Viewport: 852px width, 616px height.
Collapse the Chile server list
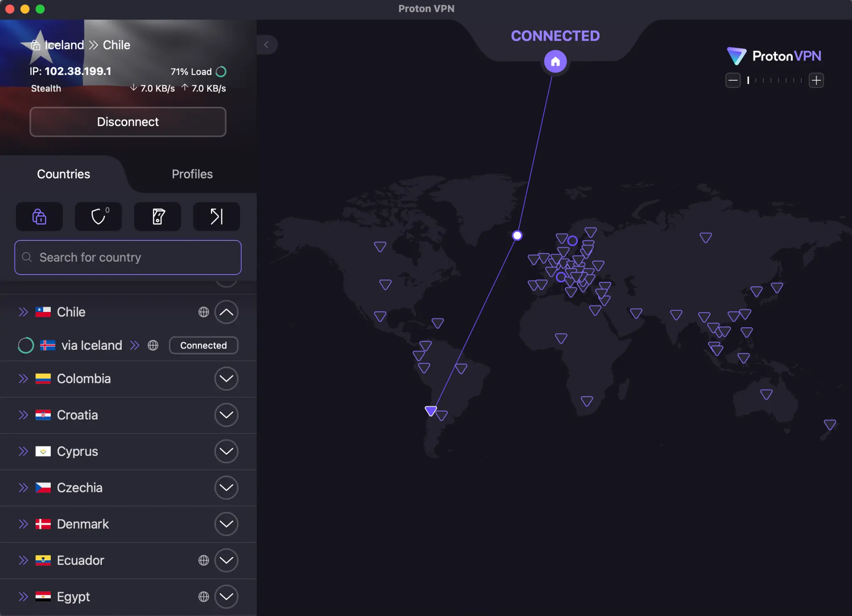point(226,312)
